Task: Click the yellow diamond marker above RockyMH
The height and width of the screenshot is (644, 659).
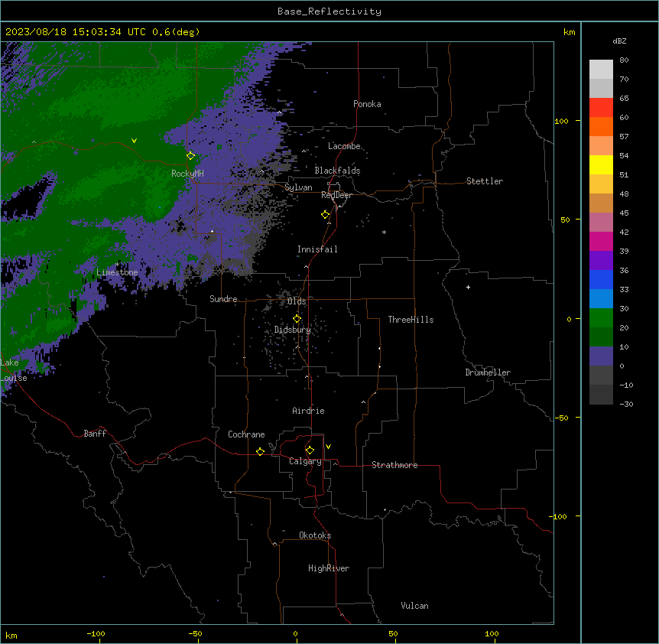Action: point(190,155)
